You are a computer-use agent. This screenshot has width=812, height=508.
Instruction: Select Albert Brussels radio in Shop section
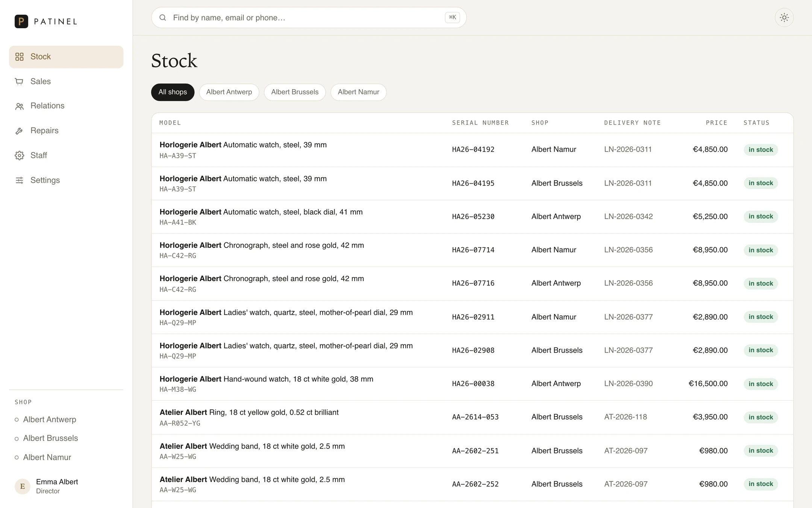pyautogui.click(x=17, y=439)
